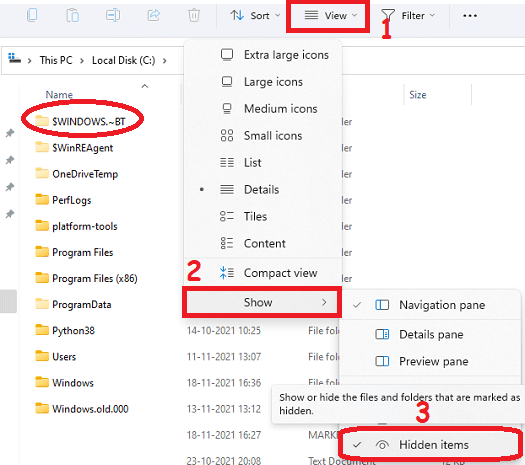Click the drive icon in address bar
The width and height of the screenshot is (525, 465).
click(14, 59)
